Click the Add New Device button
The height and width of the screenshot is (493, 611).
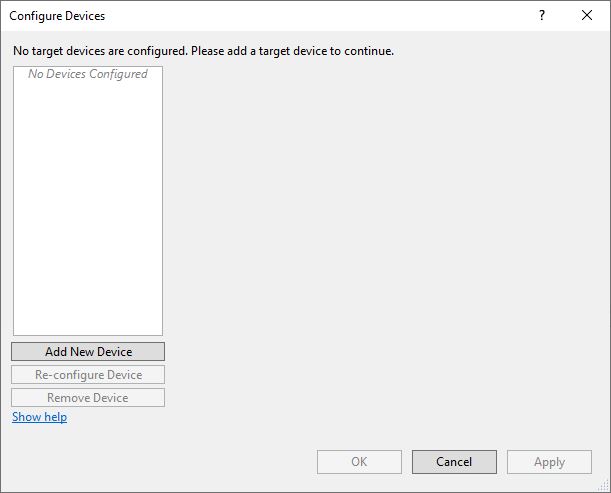tap(88, 352)
